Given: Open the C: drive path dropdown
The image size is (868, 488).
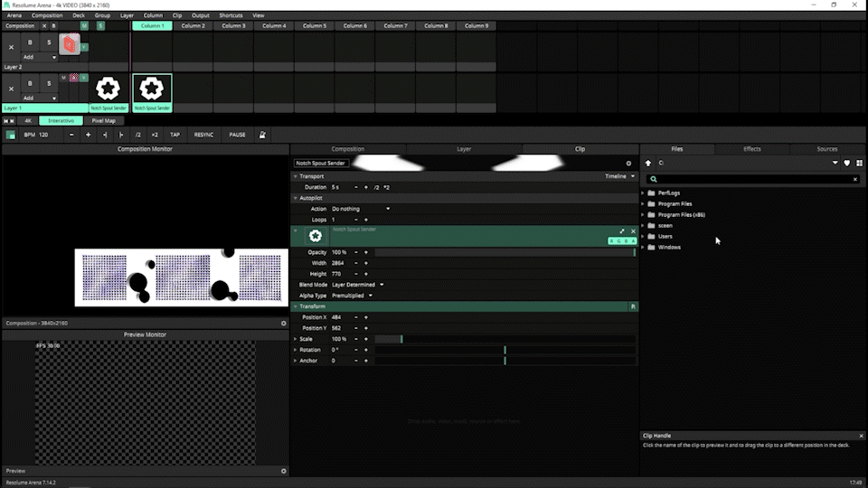Looking at the screenshot, I should pos(835,164).
